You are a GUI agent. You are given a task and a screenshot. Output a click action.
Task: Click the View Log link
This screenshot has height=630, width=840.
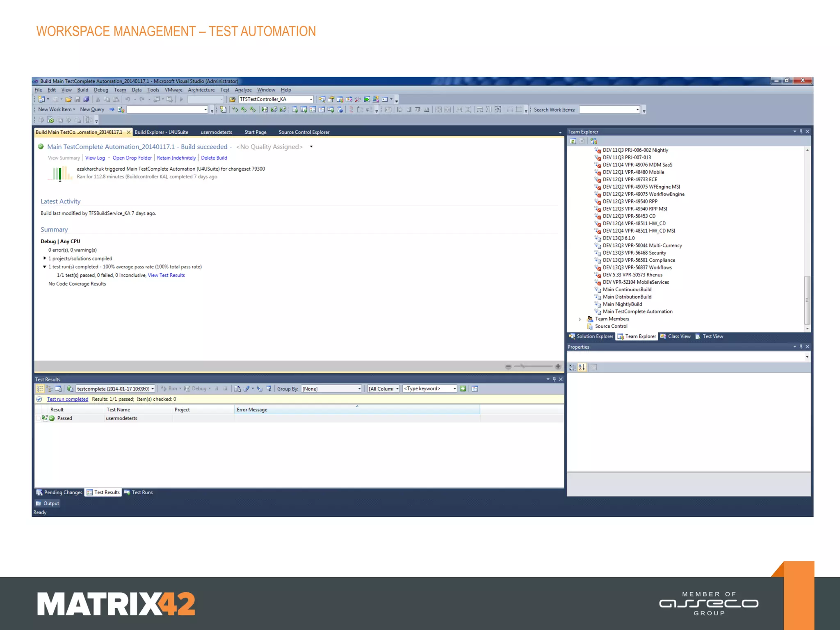[x=95, y=158]
